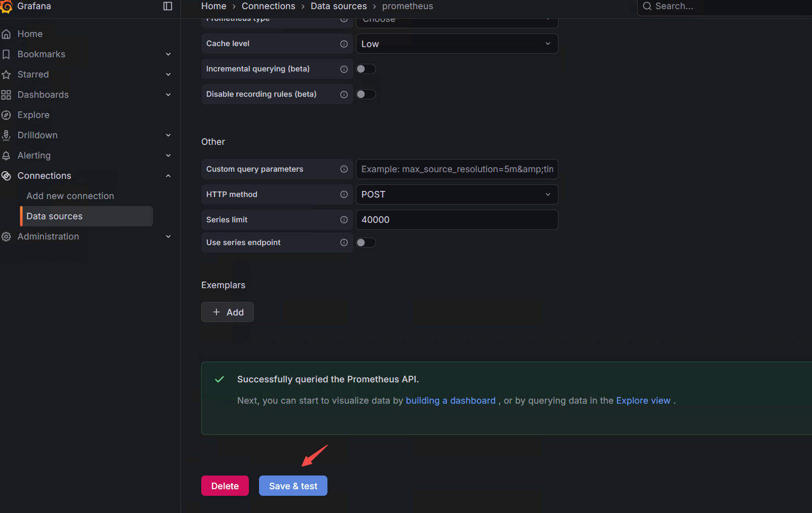Show info tooltip for Use series endpoint
This screenshot has width=812, height=513.
(x=344, y=243)
